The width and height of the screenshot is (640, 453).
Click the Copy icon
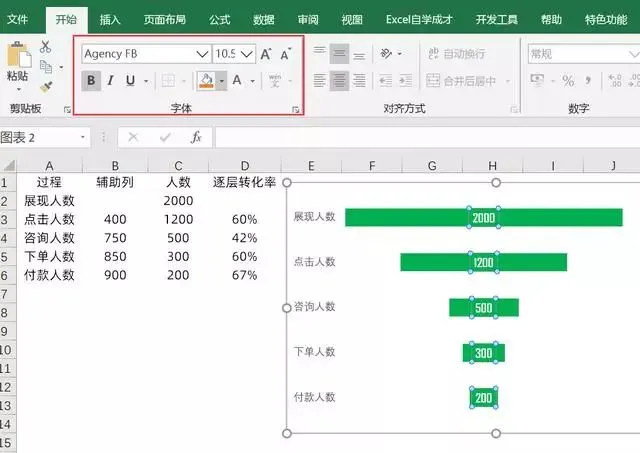[x=46, y=67]
